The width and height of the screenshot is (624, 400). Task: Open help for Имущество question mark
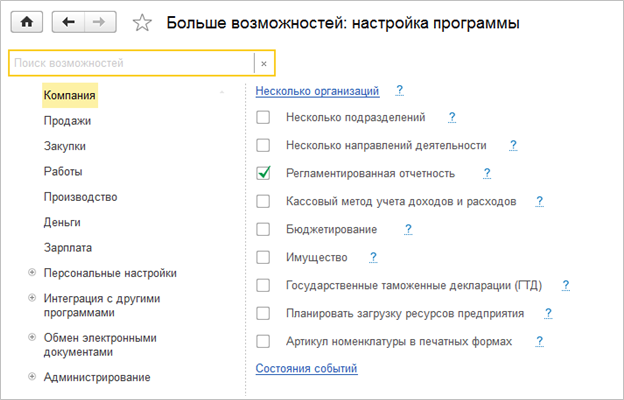(372, 257)
